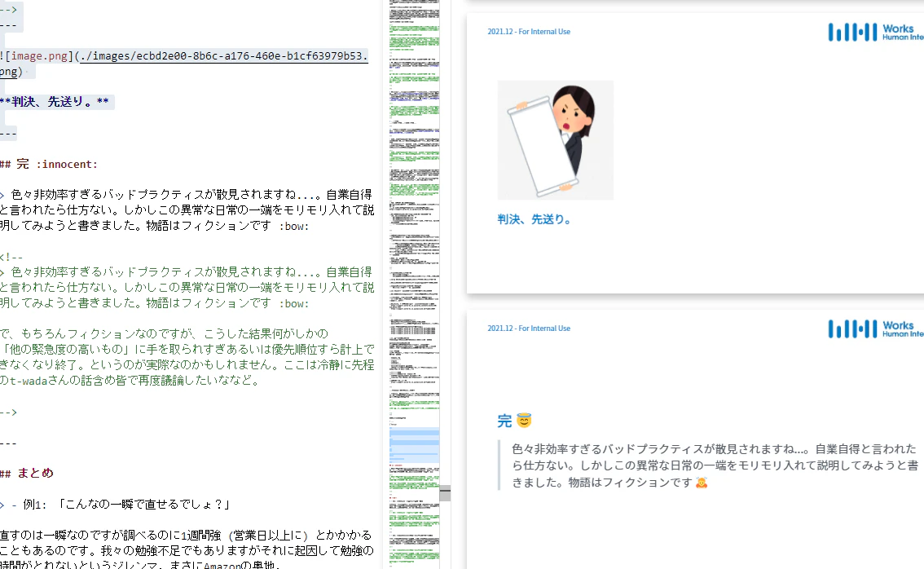This screenshot has height=569, width=924.
Task: Open the images/ecbd2e00 image path link
Action: pyautogui.click(x=224, y=56)
